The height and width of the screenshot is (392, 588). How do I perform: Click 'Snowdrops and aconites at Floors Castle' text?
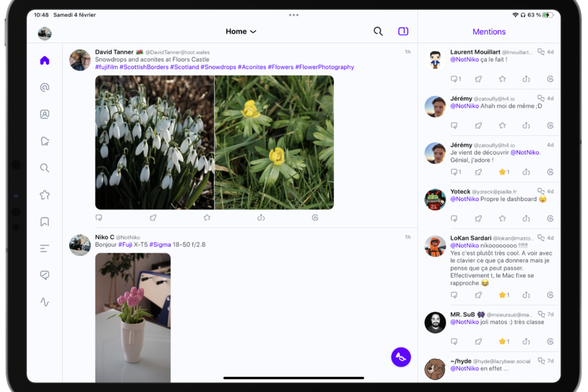pyautogui.click(x=152, y=59)
